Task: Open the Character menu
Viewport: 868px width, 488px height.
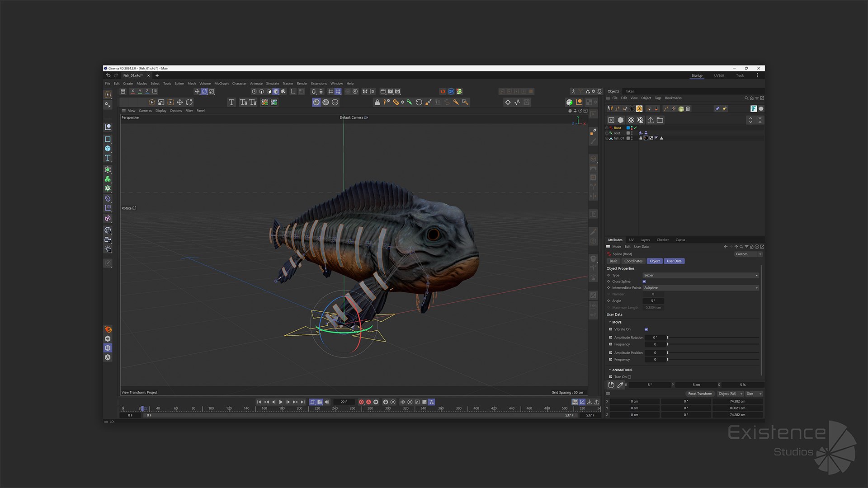Action: [239, 84]
